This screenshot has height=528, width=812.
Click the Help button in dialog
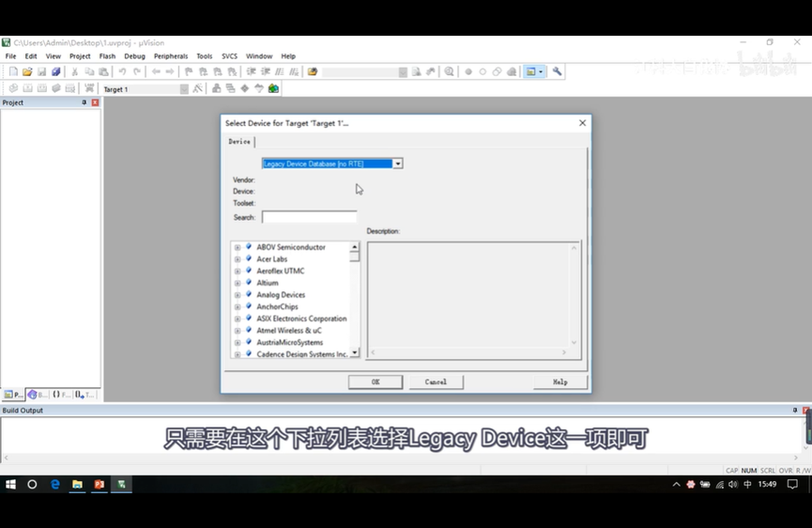coord(560,381)
